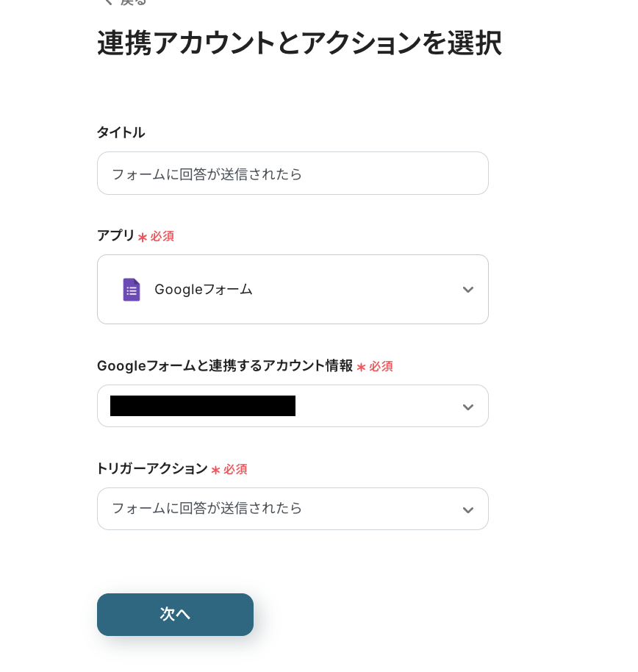Image resolution: width=638 pixels, height=672 pixels.
Task: Click the トリガーアクション field label
Action: tap(152, 469)
